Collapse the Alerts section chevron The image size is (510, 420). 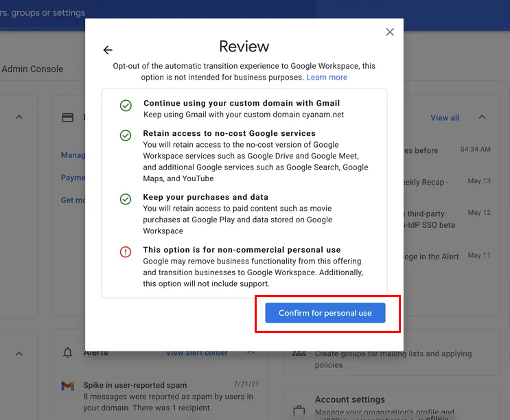[x=251, y=352]
